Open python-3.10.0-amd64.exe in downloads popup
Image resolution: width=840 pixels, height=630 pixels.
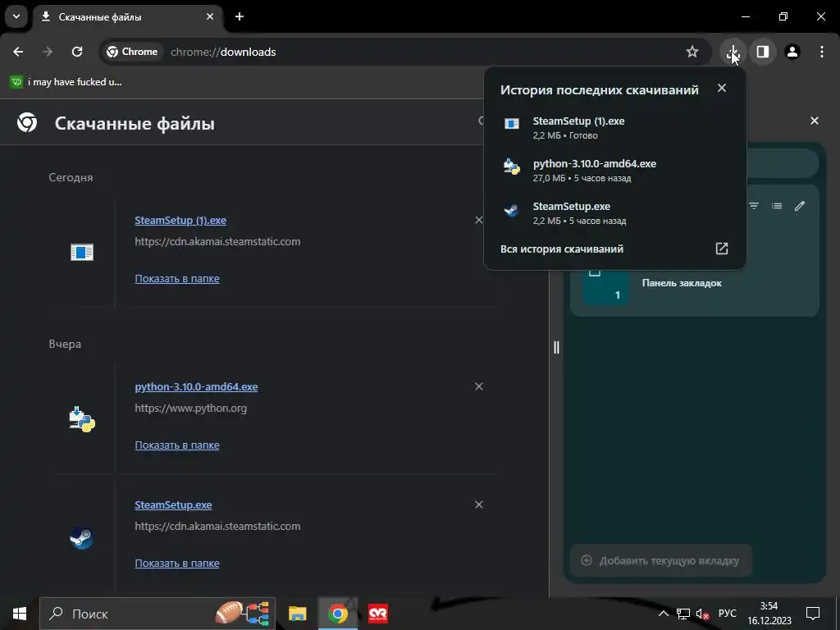point(614,171)
